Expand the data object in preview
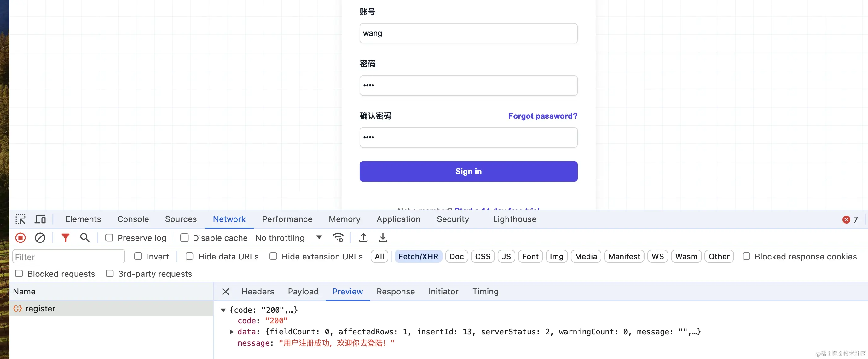 (231, 332)
